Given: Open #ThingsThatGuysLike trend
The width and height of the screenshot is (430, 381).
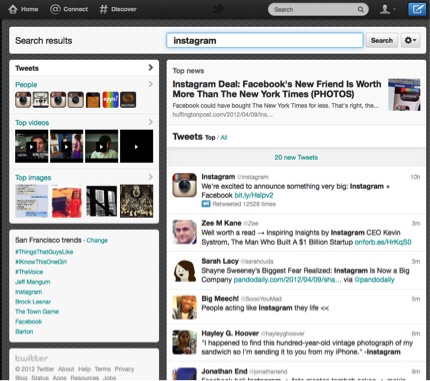Looking at the screenshot, I should click(x=44, y=252).
